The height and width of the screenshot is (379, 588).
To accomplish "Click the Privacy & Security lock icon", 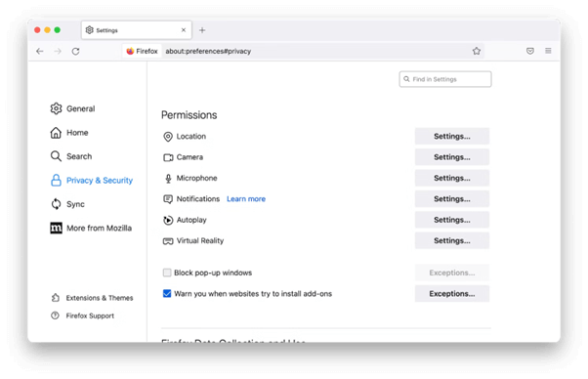I will point(56,181).
